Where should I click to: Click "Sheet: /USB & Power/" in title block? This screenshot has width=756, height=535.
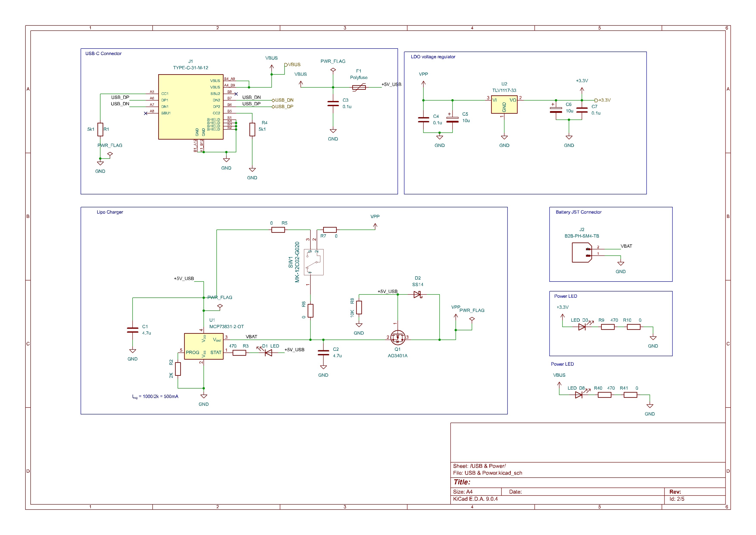tap(479, 466)
